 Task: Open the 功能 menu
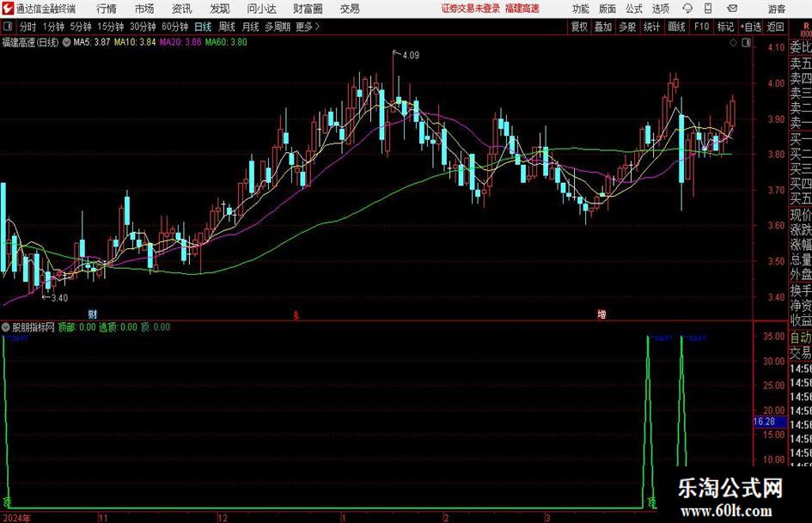click(581, 9)
